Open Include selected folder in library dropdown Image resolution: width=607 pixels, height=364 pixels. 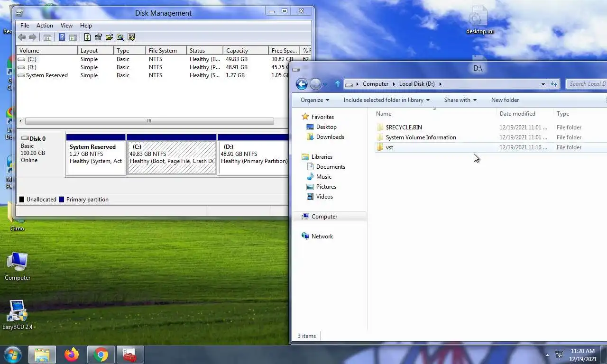pos(386,100)
